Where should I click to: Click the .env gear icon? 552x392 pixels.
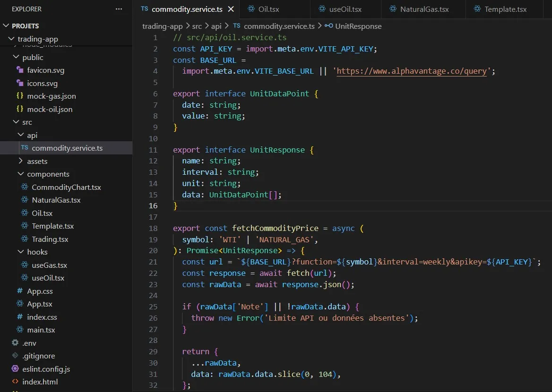click(15, 343)
